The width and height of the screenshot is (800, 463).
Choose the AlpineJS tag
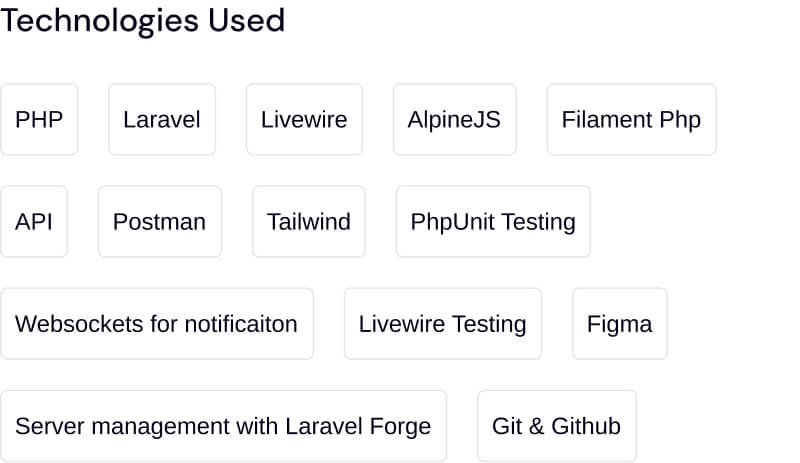point(454,120)
